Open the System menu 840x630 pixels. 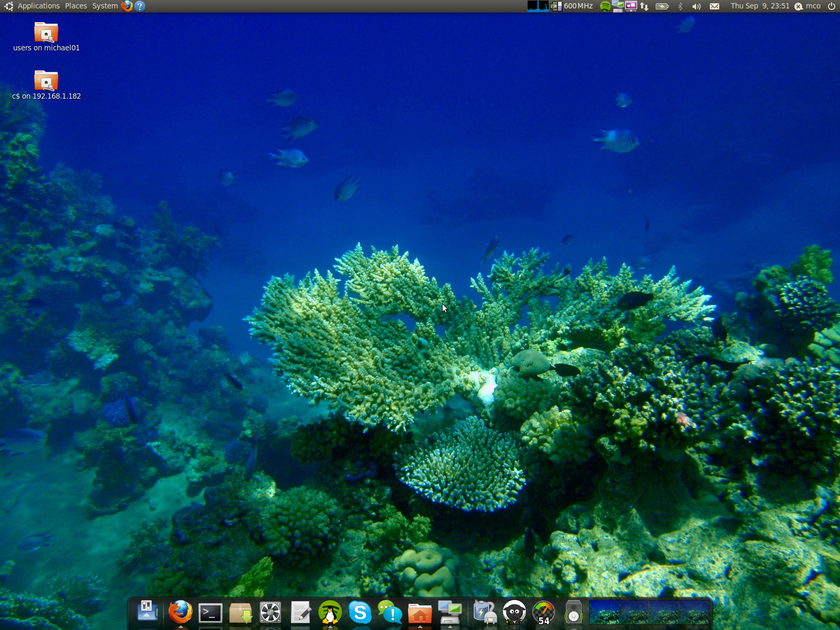click(105, 6)
